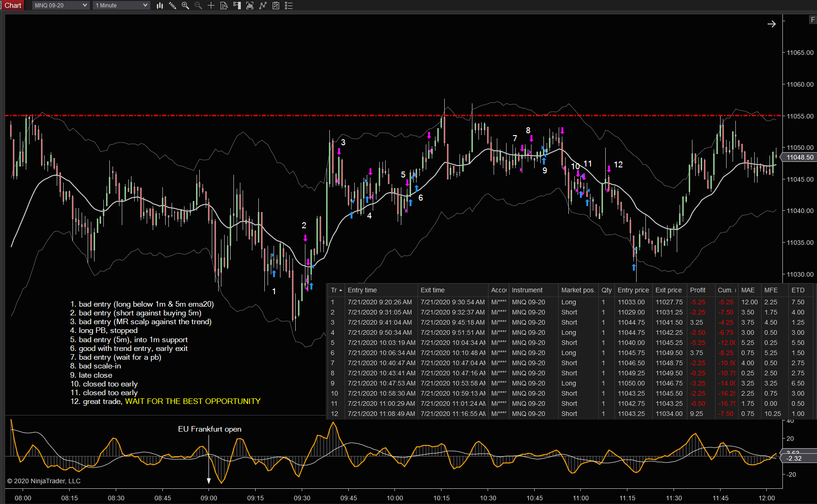Open the Strategies dialog icon
This screenshot has height=504, width=817.
(276, 6)
